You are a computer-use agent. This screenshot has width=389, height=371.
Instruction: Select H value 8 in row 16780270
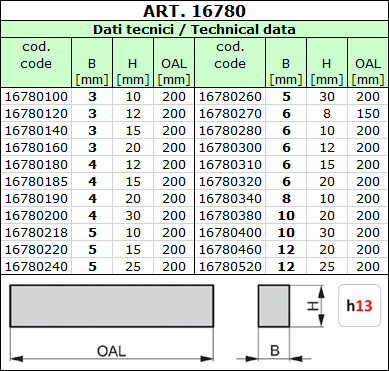coord(327,114)
